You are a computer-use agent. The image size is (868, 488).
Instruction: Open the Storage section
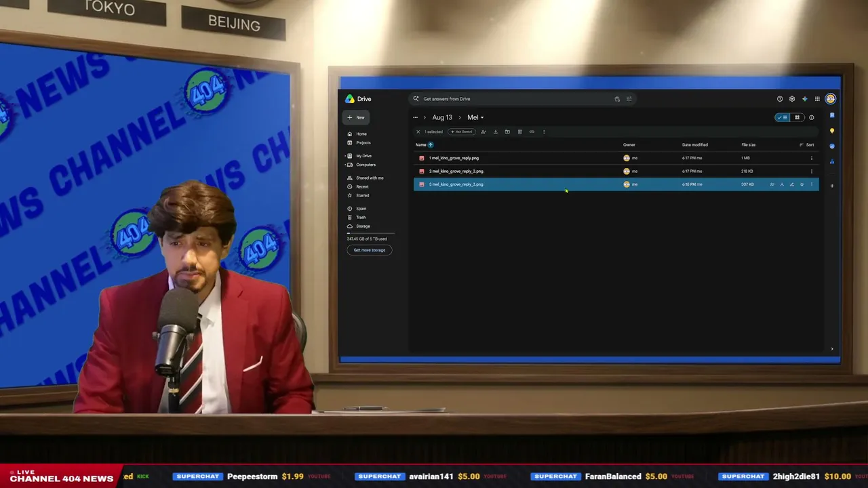(x=359, y=226)
